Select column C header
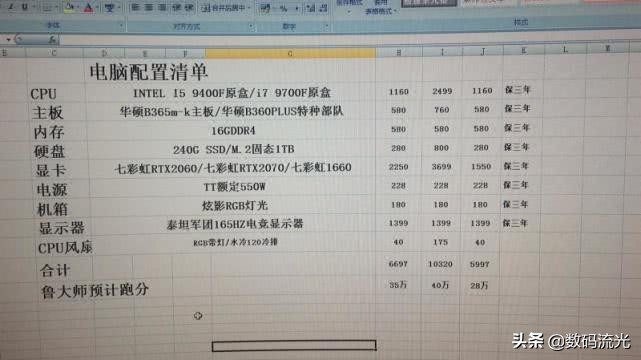 [x=54, y=53]
